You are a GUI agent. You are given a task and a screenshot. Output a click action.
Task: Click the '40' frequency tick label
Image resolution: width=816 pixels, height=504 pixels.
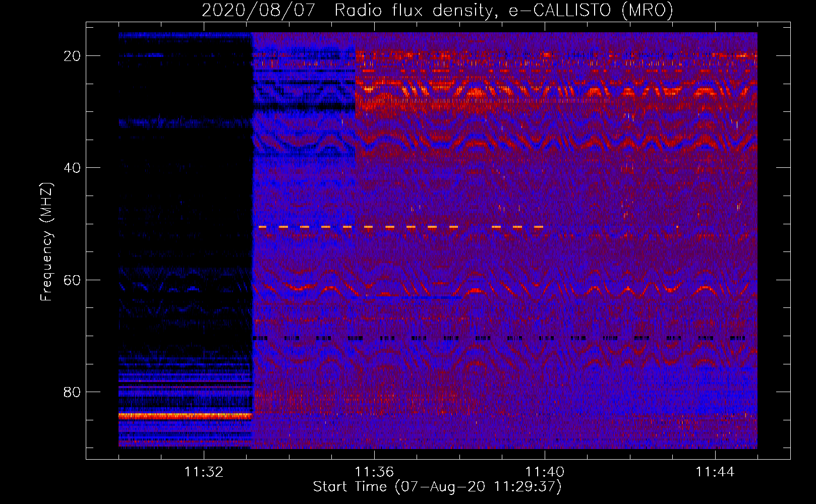click(73, 168)
